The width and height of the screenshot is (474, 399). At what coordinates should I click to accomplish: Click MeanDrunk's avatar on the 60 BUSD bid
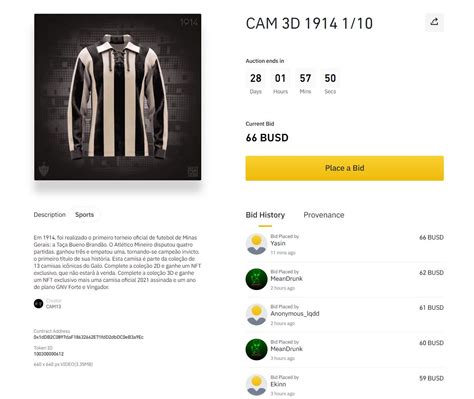click(x=256, y=349)
